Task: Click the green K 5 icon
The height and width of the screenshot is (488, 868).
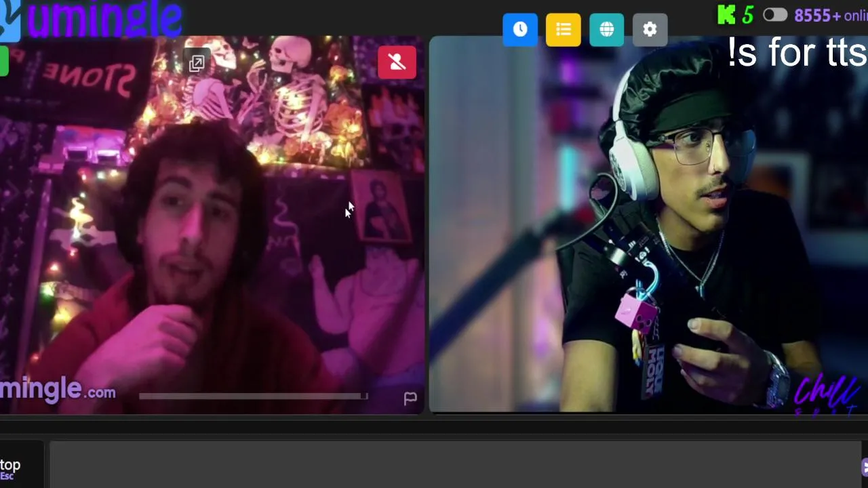Action: (736, 15)
